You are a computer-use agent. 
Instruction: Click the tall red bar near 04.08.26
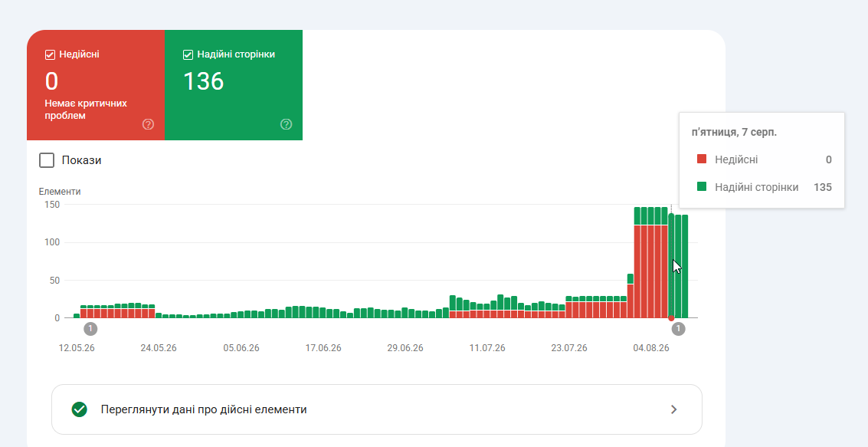click(x=650, y=271)
